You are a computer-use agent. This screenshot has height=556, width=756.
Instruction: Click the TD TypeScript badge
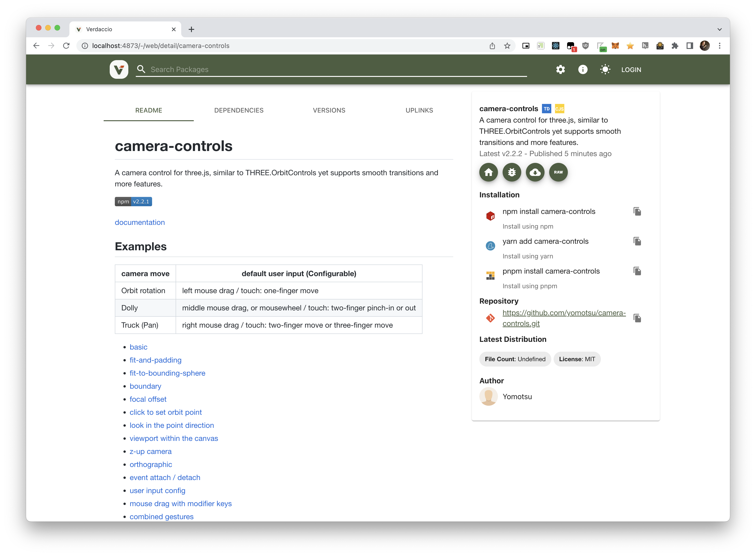546,109
